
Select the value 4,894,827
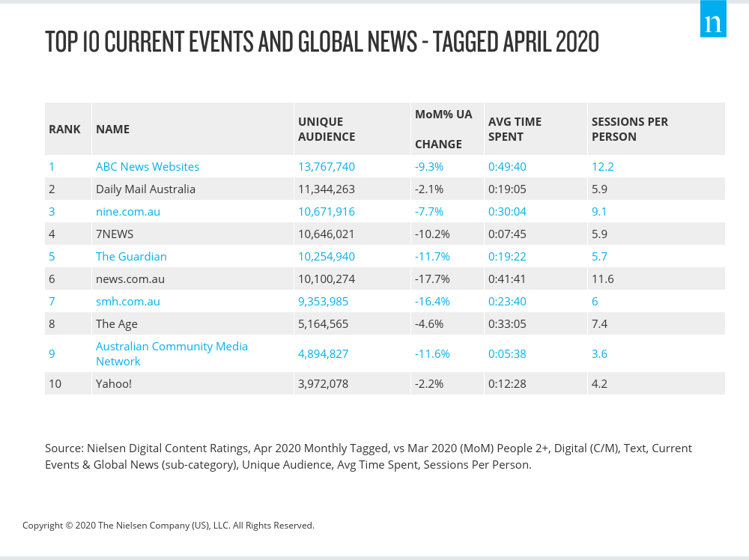[x=323, y=354]
